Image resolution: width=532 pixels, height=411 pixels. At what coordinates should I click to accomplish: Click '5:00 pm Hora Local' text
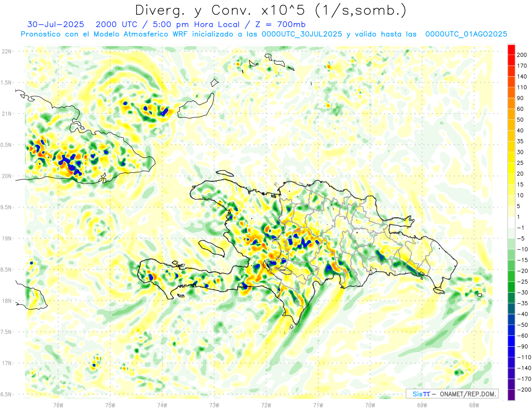(x=196, y=24)
